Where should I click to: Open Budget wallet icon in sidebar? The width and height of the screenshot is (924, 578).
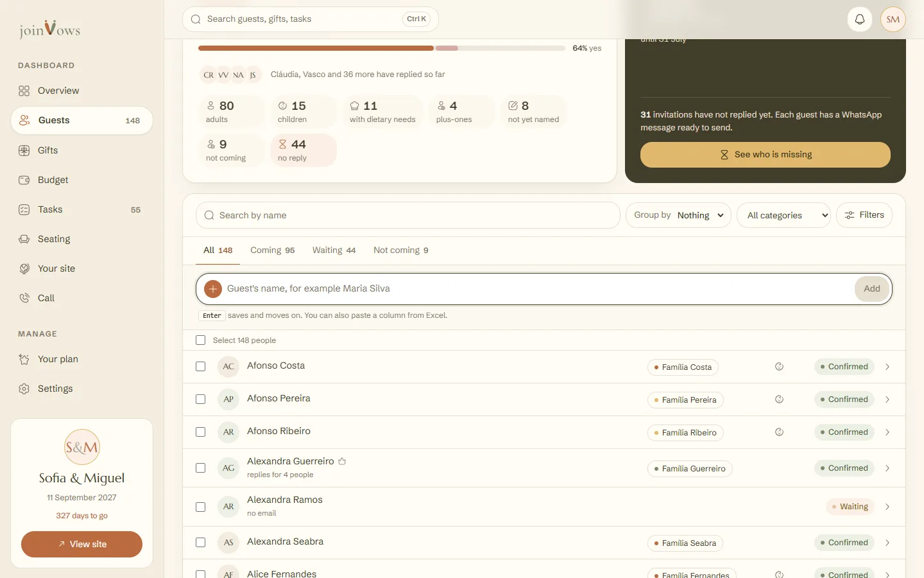[24, 180]
